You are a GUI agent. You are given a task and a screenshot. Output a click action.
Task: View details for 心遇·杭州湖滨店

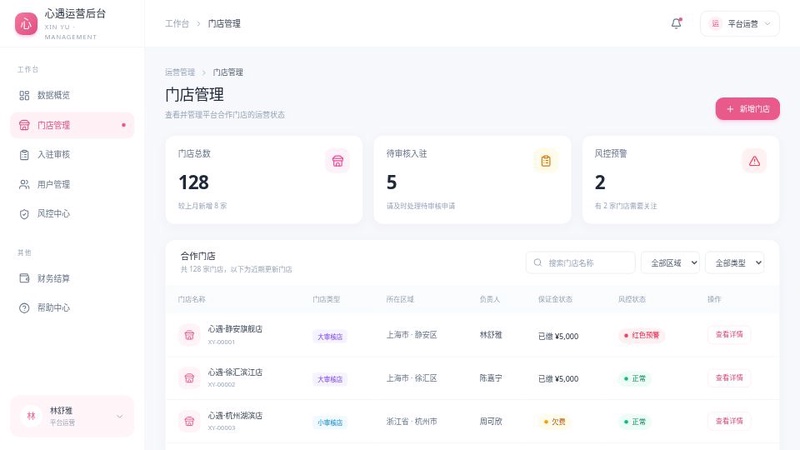pyautogui.click(x=729, y=421)
